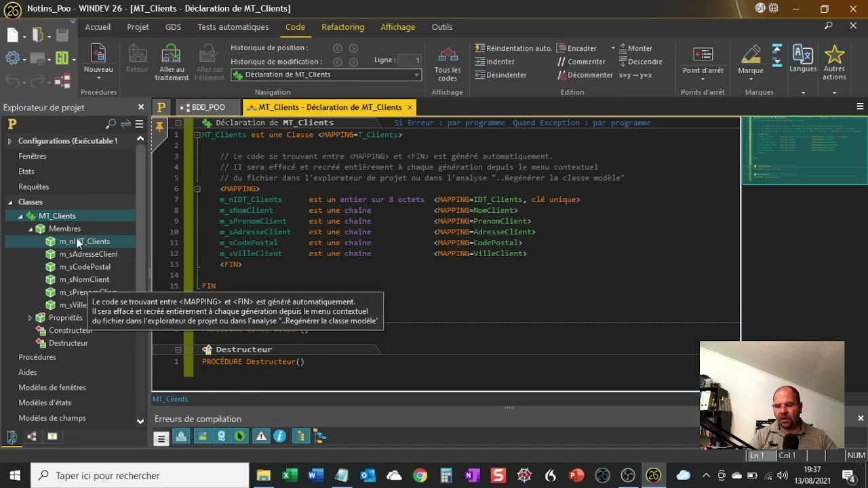Collapse the MT_Clients class node
868x488 pixels.
pyautogui.click(x=20, y=216)
